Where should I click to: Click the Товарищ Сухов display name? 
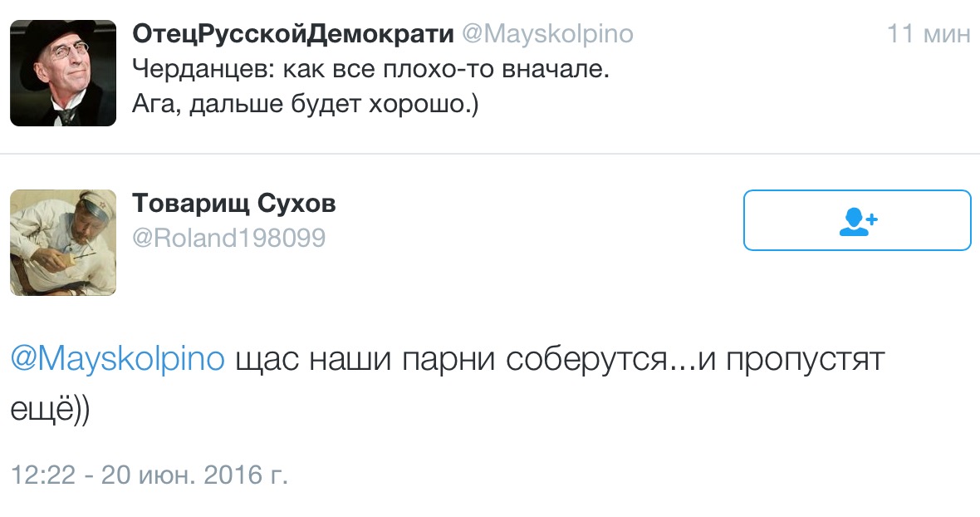pos(234,204)
